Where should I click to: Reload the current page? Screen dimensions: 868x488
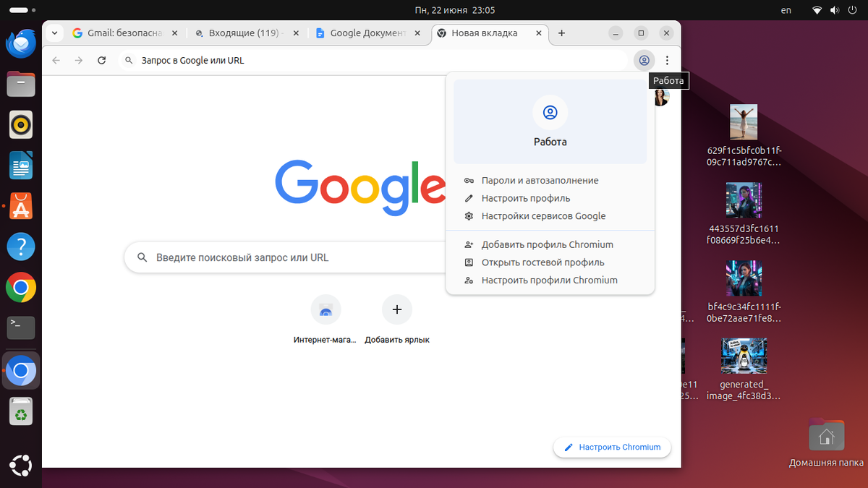click(x=102, y=61)
